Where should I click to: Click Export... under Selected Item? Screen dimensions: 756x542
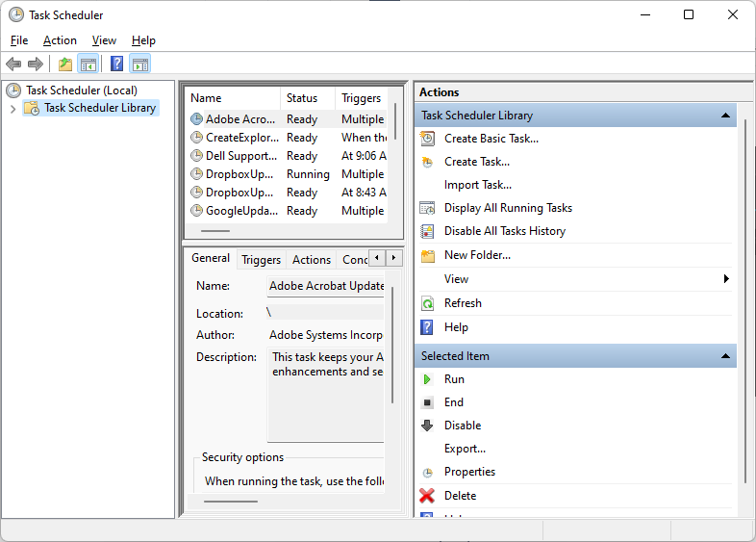coord(465,449)
